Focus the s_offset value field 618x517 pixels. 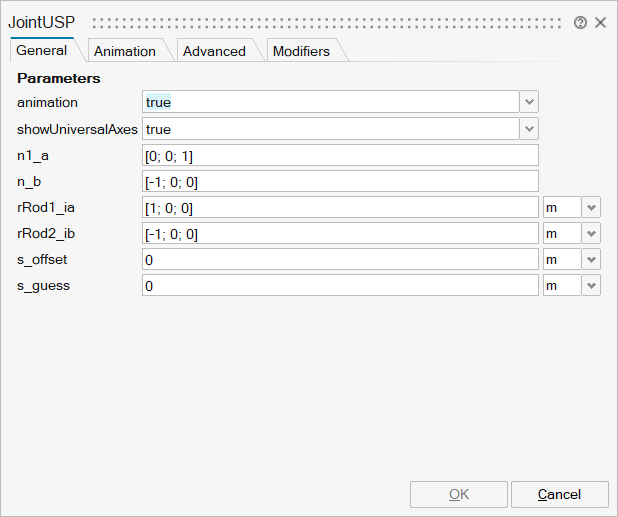(340, 259)
